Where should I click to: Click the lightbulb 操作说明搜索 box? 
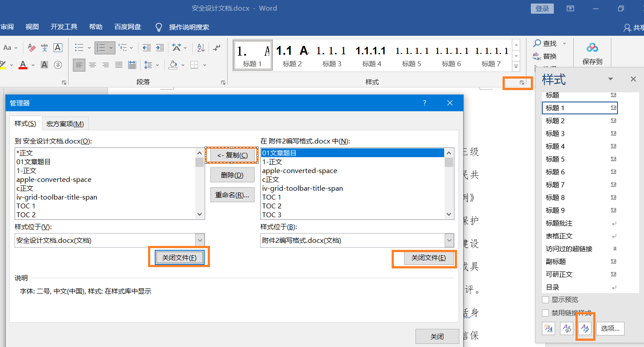pyautogui.click(x=182, y=27)
